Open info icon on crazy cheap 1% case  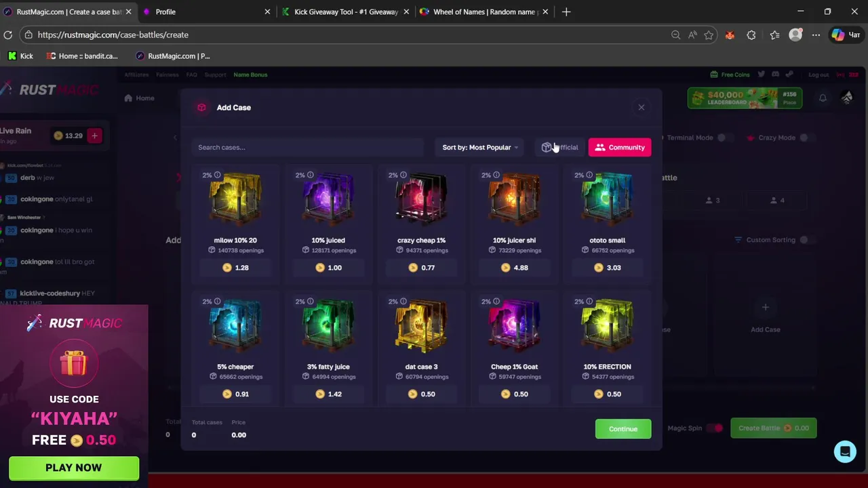coord(403,175)
